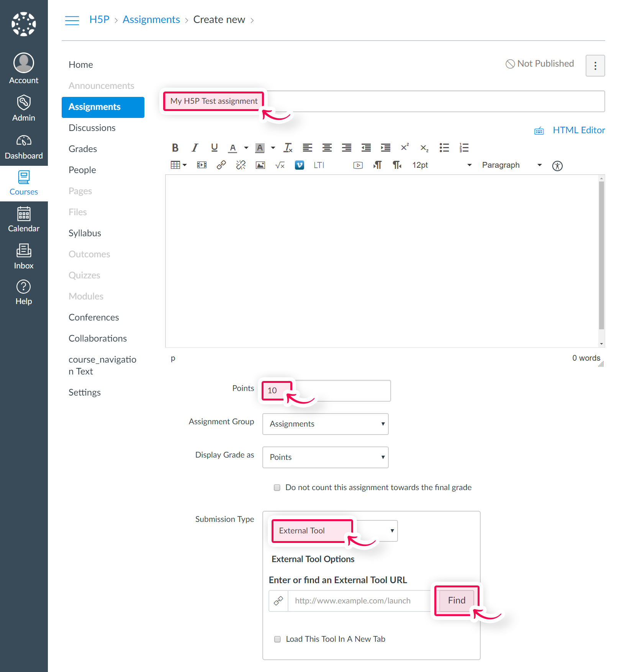The width and height of the screenshot is (627, 672).
Task: Open Home in course navigation
Action: 81,65
